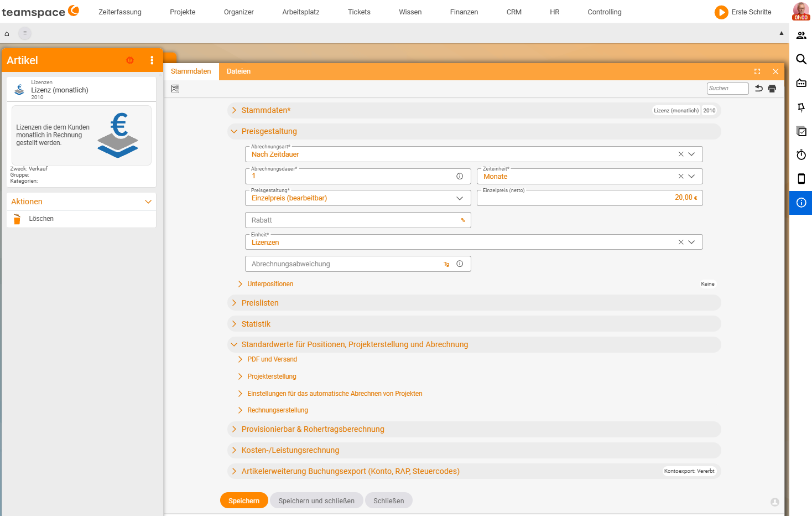Expand the panel to fullscreen
This screenshot has height=516, width=812.
pyautogui.click(x=757, y=71)
